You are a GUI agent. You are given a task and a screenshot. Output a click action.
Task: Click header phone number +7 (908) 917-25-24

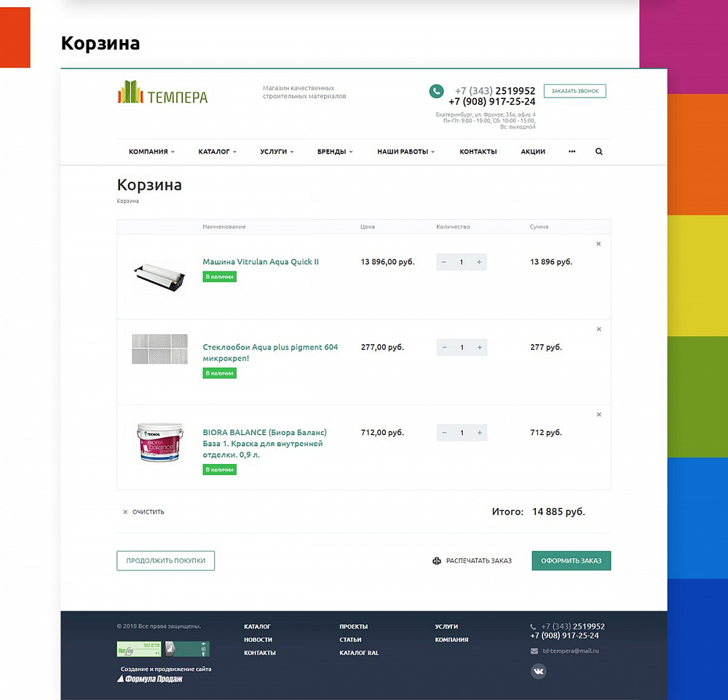coord(491,102)
